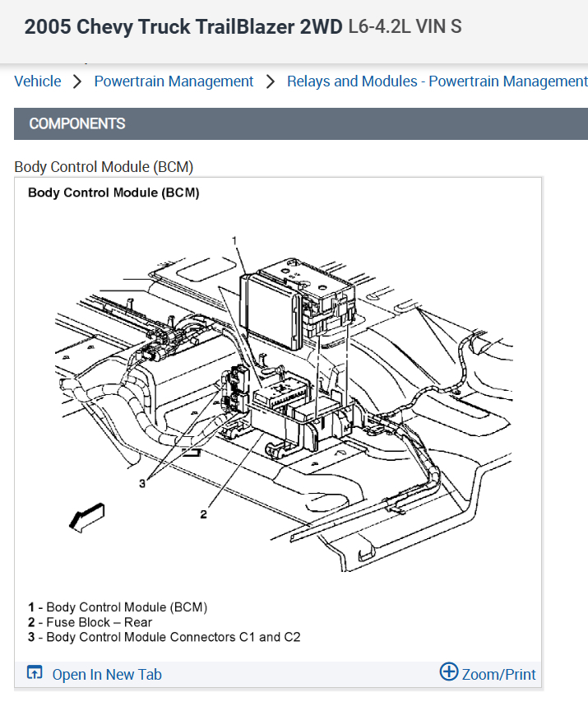
Task: Select callout number 2 in the diagram
Action: click(x=203, y=514)
